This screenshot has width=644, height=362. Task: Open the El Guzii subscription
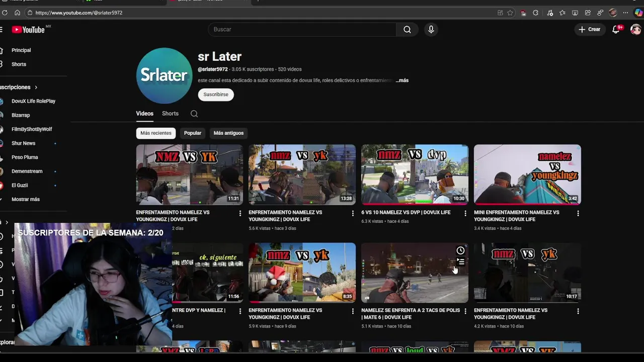[x=20, y=186]
